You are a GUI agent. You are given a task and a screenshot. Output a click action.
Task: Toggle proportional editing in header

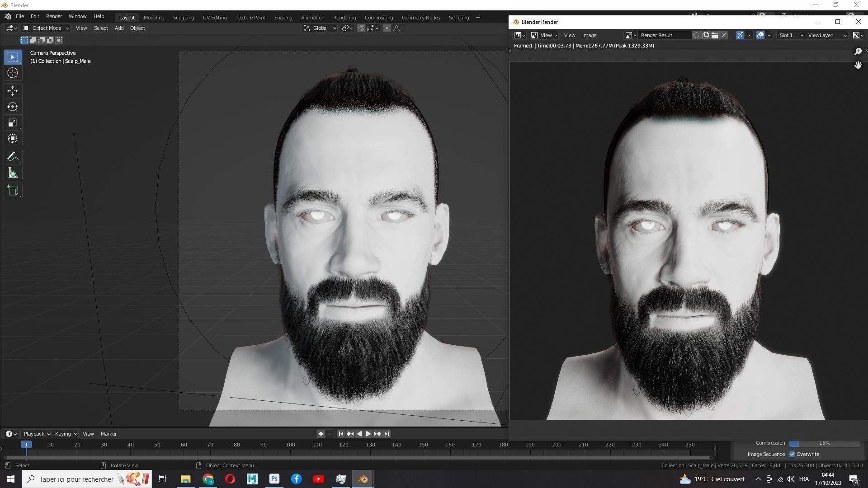click(387, 28)
